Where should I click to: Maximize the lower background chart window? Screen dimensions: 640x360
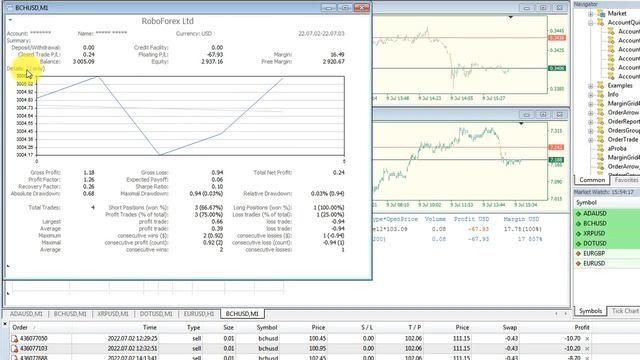(543, 115)
